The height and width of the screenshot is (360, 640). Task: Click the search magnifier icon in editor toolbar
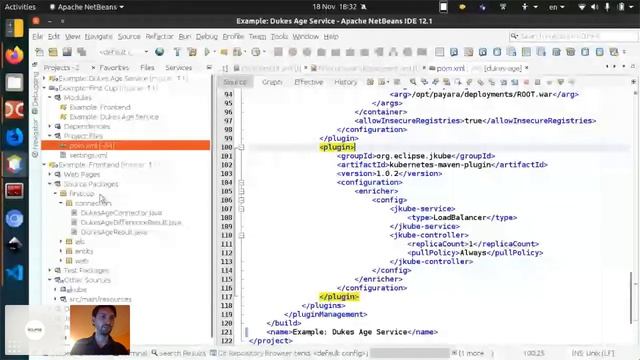coord(413,82)
